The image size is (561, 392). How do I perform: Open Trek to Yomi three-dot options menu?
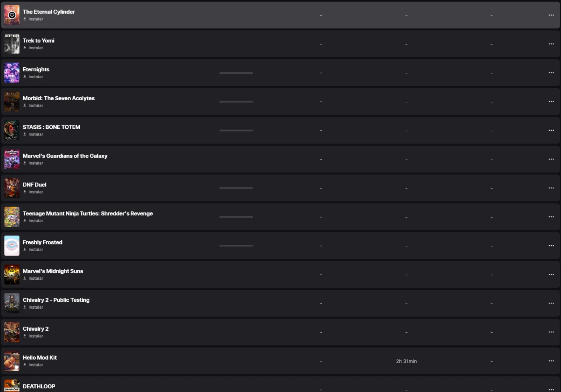coord(551,44)
